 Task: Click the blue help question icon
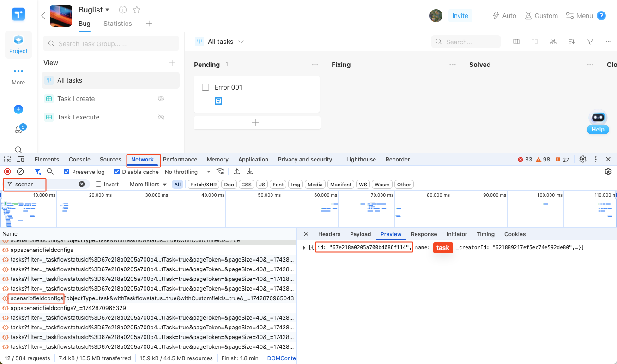click(x=601, y=16)
